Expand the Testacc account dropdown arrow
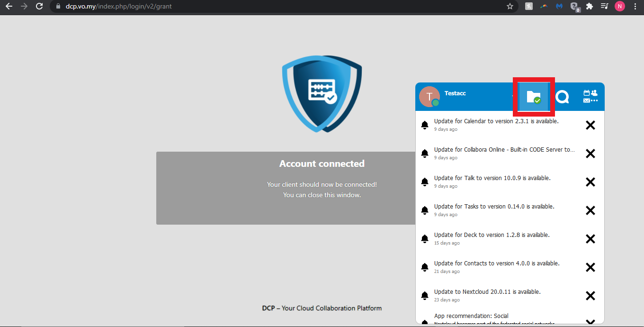Screen dimensions: 644x327 [513, 97]
